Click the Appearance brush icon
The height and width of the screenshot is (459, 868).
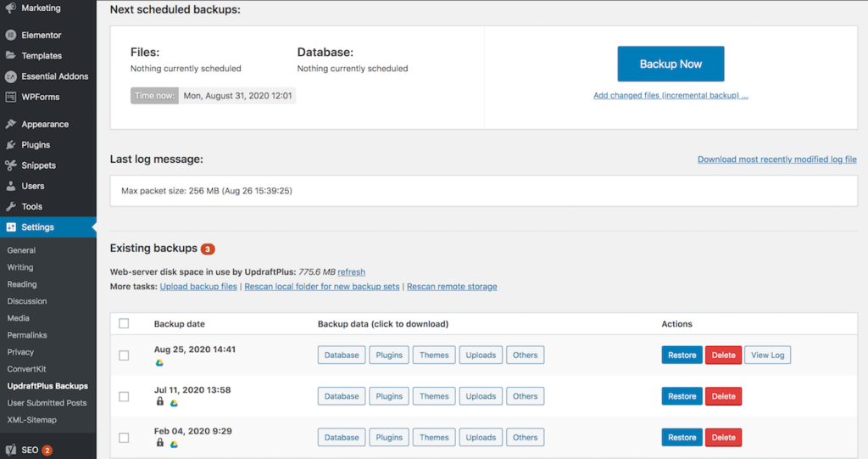point(10,124)
